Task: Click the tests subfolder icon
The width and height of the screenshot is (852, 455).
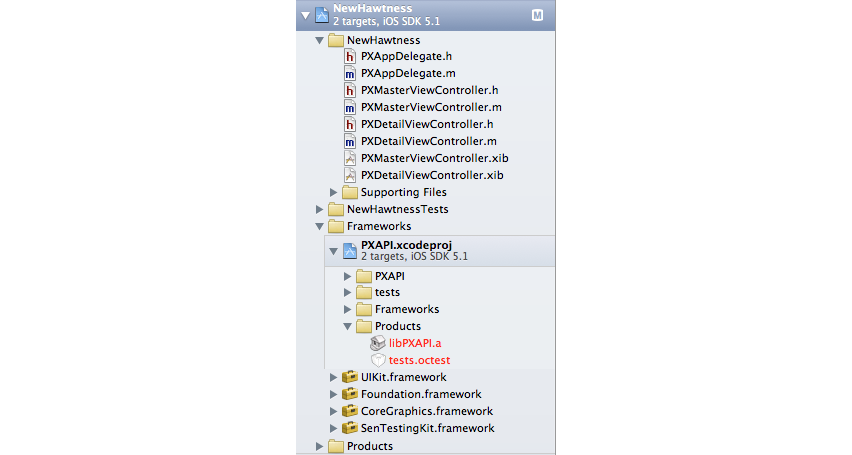Action: 364,292
